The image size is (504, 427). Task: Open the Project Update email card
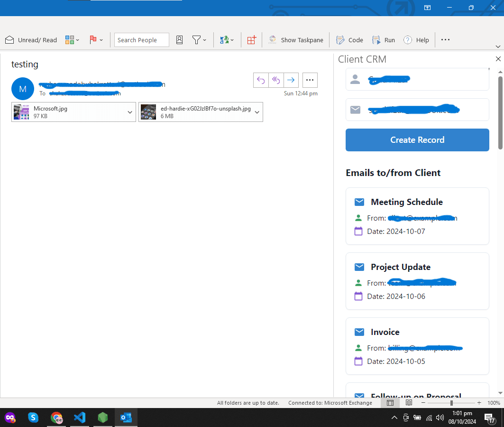(417, 281)
